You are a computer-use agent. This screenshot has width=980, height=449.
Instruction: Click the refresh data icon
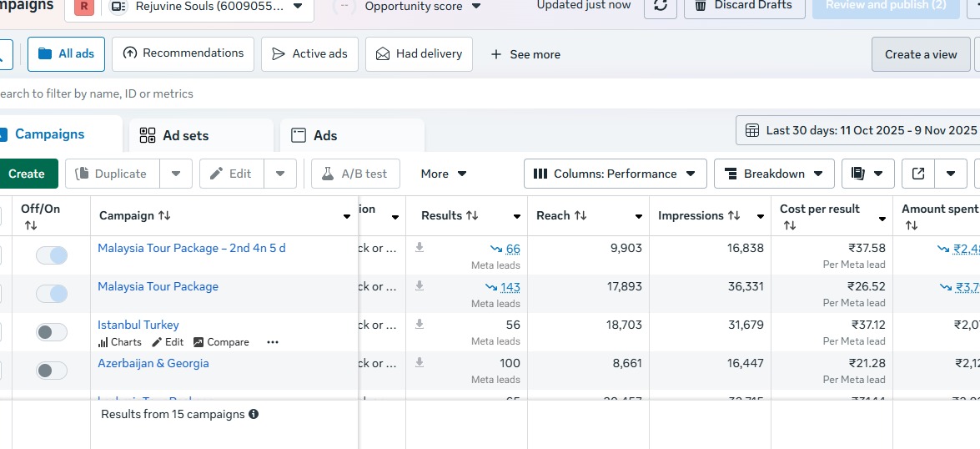660,6
